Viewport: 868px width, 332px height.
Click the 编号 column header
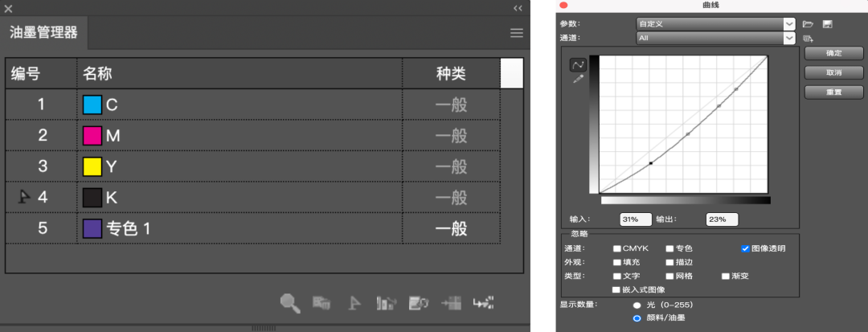point(24,73)
